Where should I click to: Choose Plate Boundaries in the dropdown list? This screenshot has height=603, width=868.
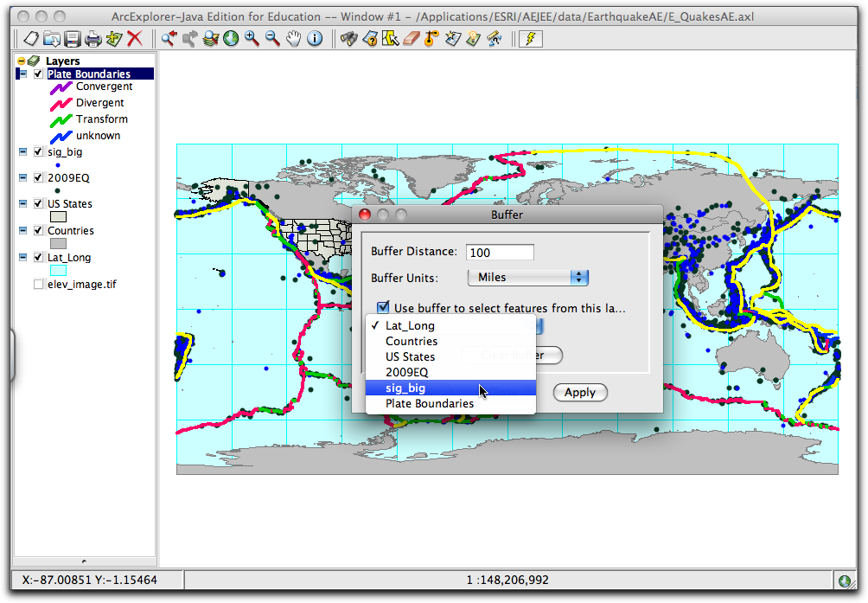tap(450, 404)
